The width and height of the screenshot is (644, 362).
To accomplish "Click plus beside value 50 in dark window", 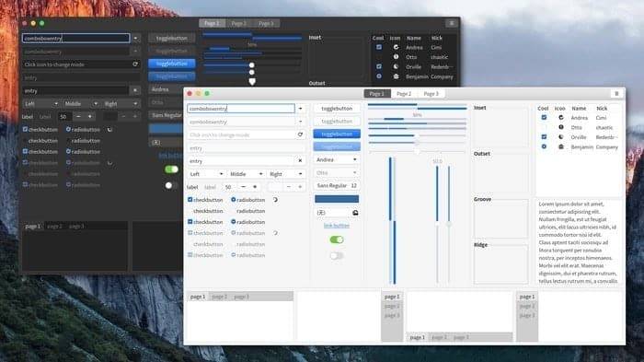I will [x=90, y=116].
